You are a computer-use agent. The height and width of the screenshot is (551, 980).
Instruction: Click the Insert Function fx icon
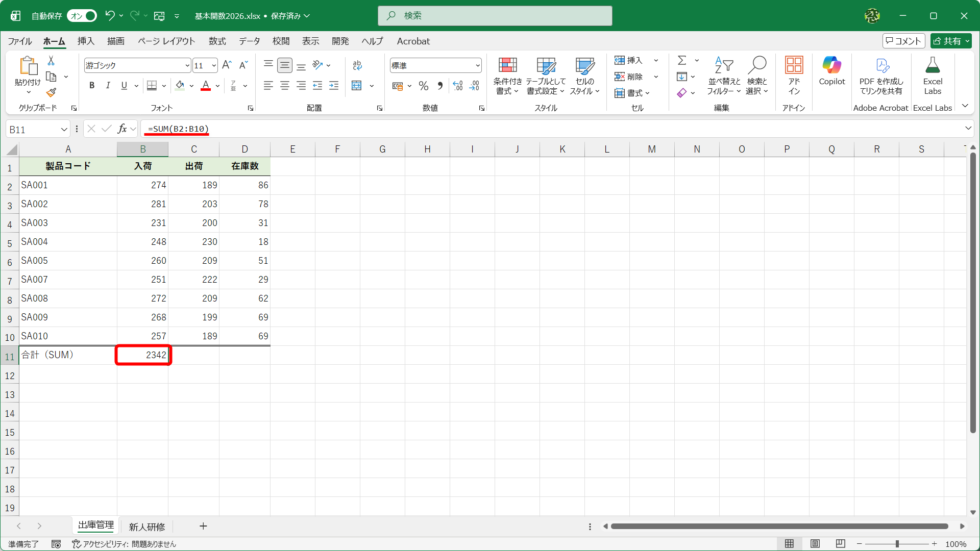(122, 129)
